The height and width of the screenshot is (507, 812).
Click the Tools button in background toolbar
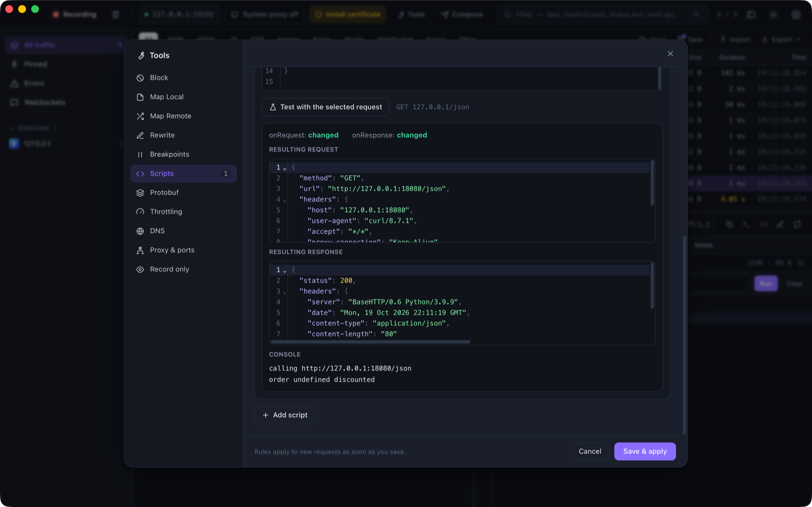411,14
